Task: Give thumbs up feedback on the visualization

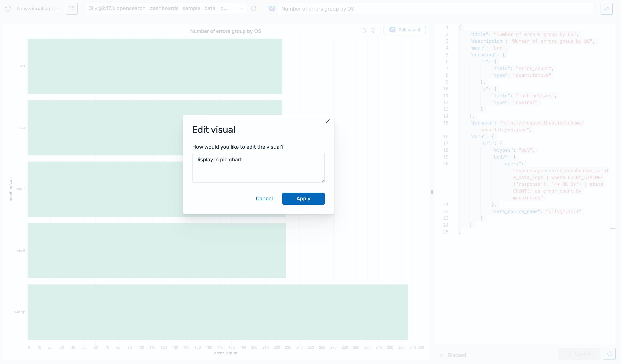Action: point(363,30)
